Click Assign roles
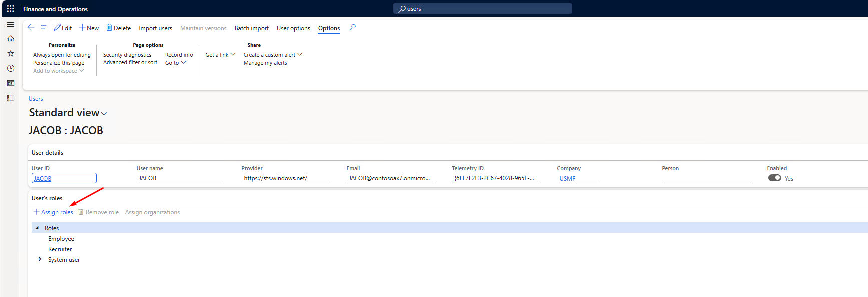This screenshot has height=297, width=868. 53,212
